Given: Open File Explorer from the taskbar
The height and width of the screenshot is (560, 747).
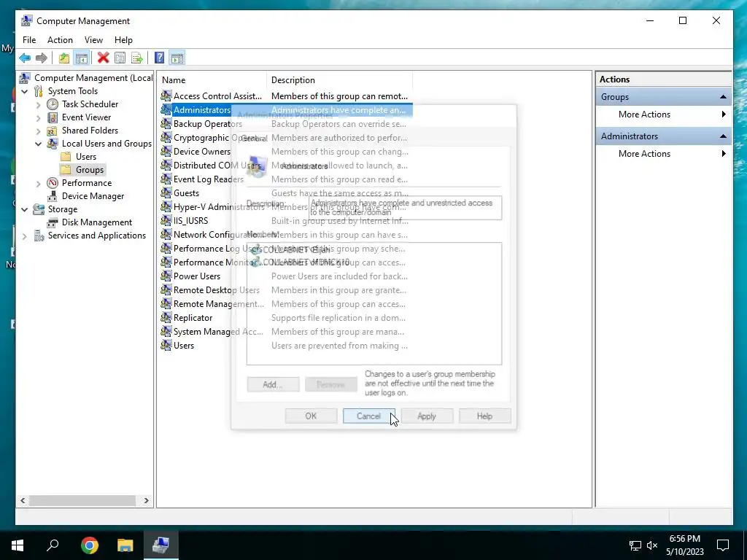Looking at the screenshot, I should [x=125, y=545].
